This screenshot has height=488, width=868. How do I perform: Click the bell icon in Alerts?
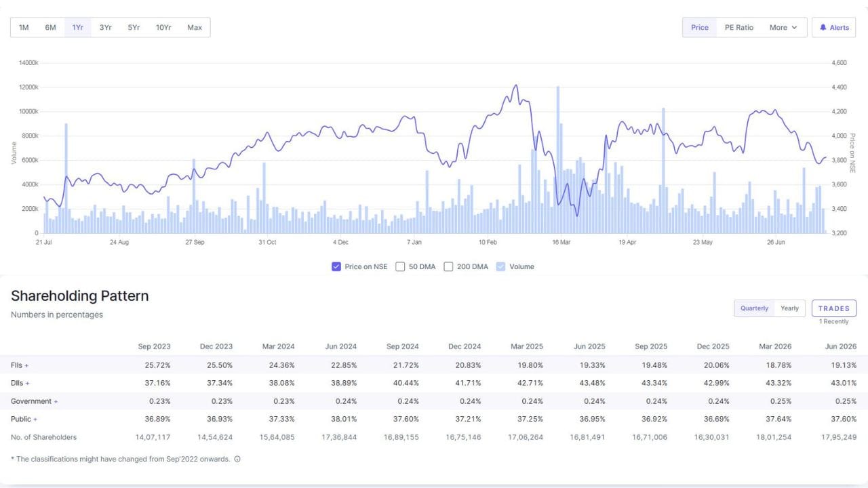pos(823,28)
